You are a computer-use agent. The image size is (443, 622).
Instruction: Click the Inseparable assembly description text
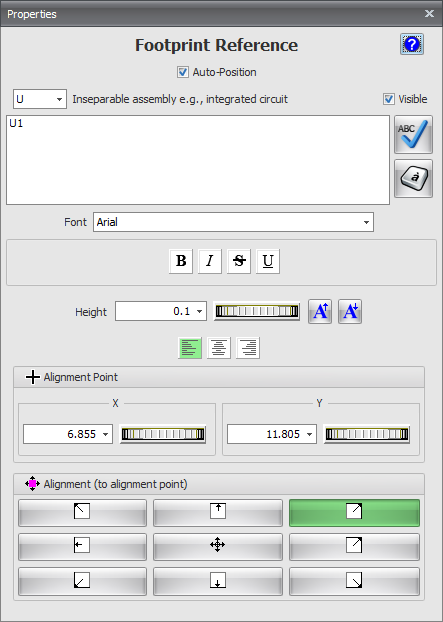tap(180, 99)
